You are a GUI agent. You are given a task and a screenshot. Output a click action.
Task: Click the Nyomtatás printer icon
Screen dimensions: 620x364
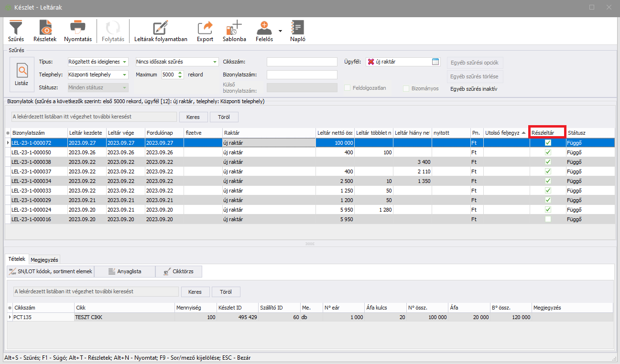tap(77, 31)
